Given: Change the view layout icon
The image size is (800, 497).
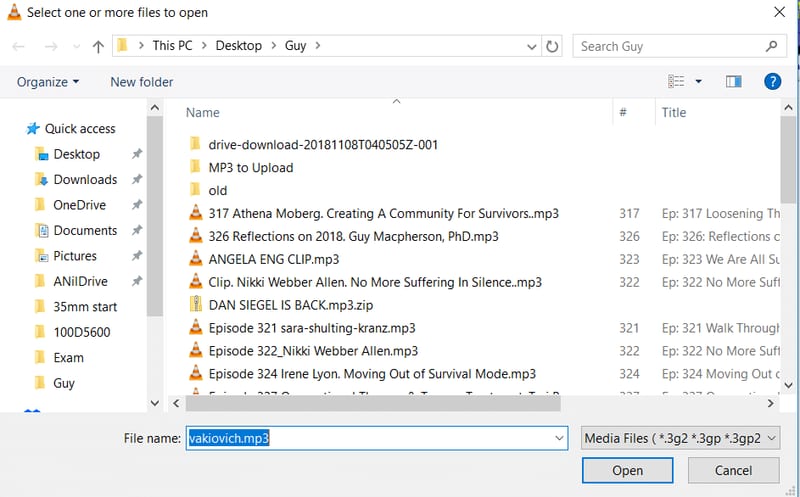Looking at the screenshot, I should (676, 81).
